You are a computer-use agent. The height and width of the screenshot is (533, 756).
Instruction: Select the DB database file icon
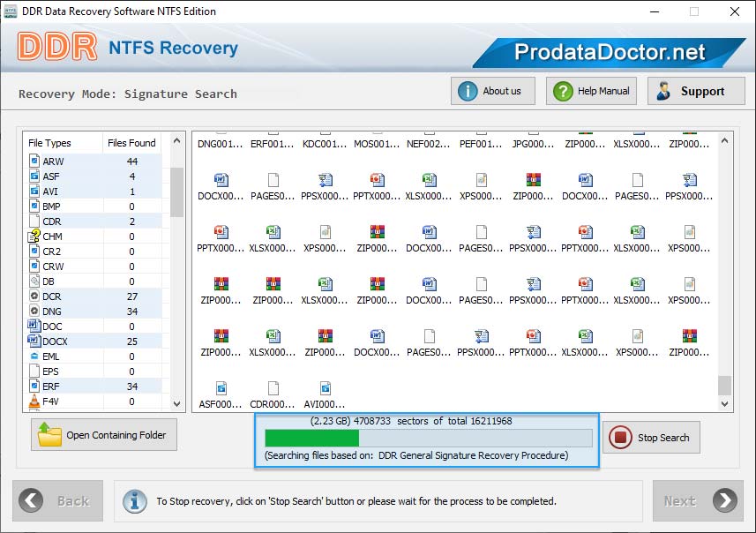click(34, 281)
